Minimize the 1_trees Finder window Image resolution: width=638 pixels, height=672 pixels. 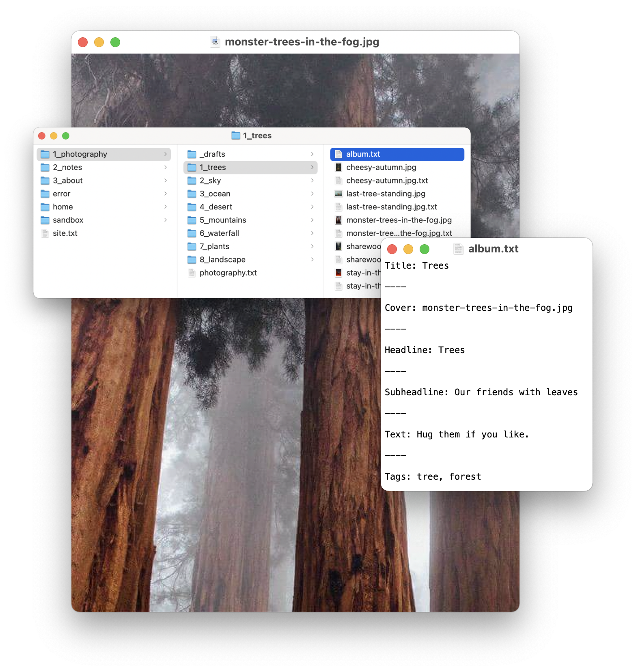tap(54, 136)
